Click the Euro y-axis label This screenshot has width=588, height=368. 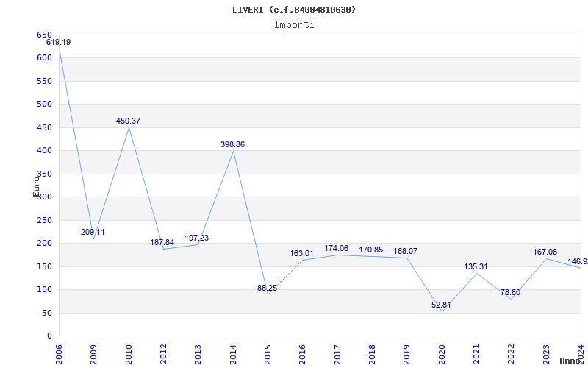(36, 186)
